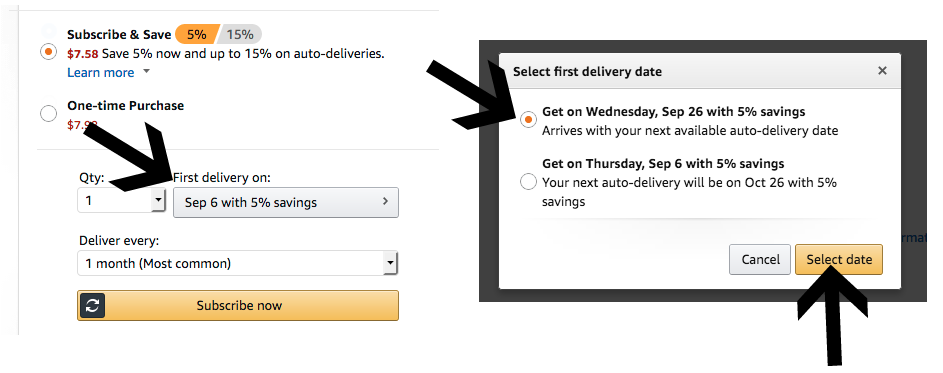Click the recurring arrows icon on Subscribe now
This screenshot has height=373, width=943.
[x=92, y=305]
